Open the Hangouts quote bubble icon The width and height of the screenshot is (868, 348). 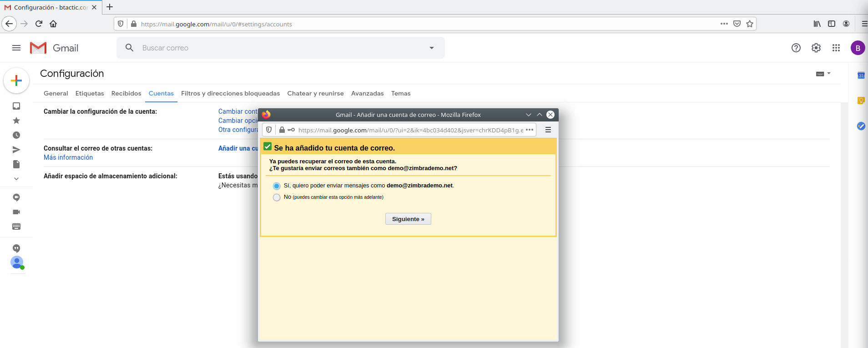tap(16, 248)
